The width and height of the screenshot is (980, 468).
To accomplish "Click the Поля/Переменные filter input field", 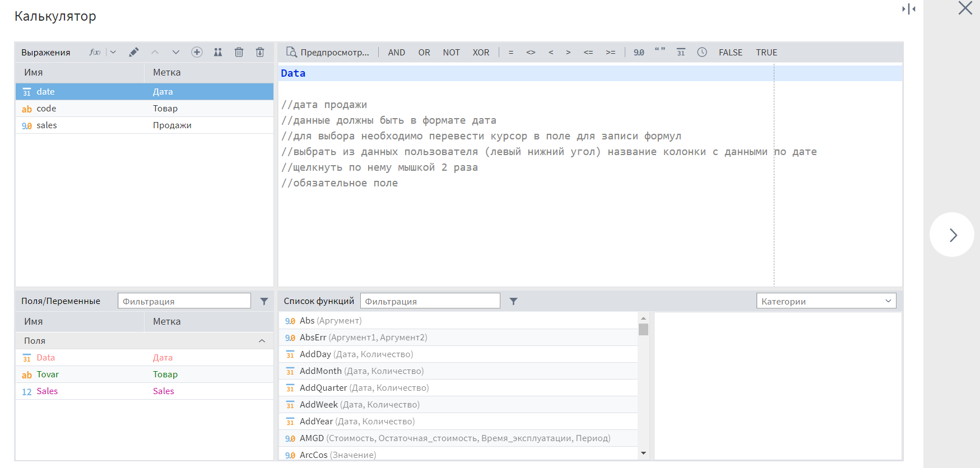I will pyautogui.click(x=184, y=301).
